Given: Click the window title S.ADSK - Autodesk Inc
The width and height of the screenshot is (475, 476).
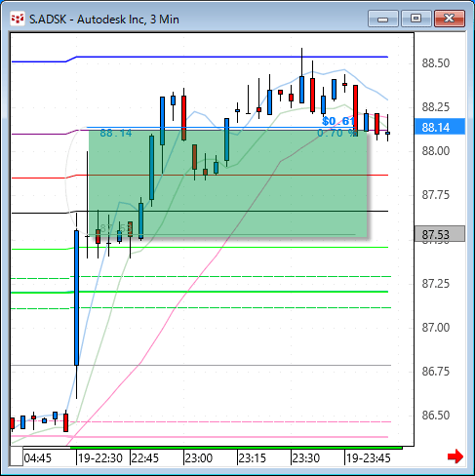Looking at the screenshot, I should 104,20.
